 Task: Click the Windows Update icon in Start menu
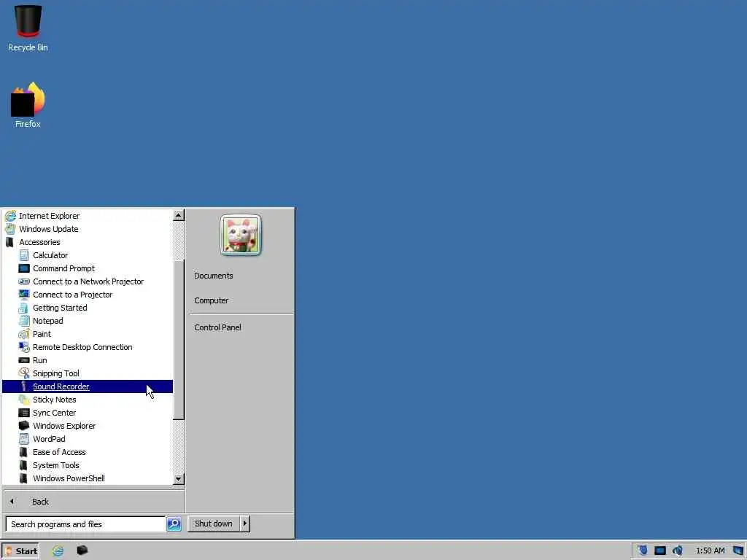point(10,229)
